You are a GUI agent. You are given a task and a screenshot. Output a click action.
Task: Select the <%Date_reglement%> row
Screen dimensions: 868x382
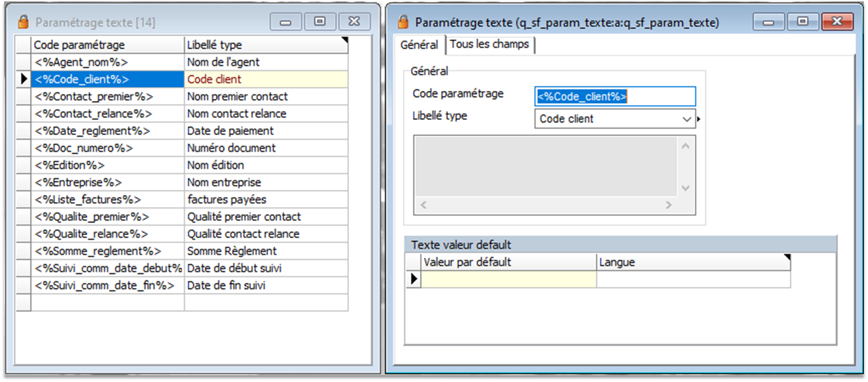[107, 131]
